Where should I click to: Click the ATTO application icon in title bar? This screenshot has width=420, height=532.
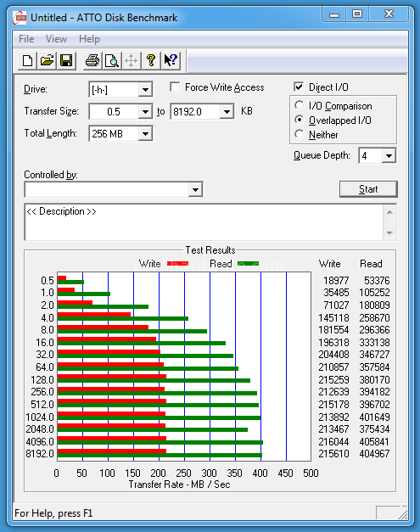coord(20,17)
